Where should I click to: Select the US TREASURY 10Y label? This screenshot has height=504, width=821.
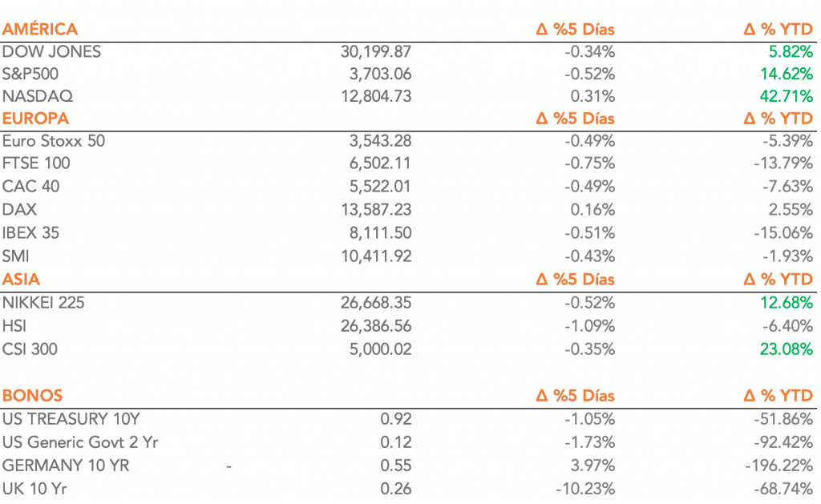pos(72,418)
